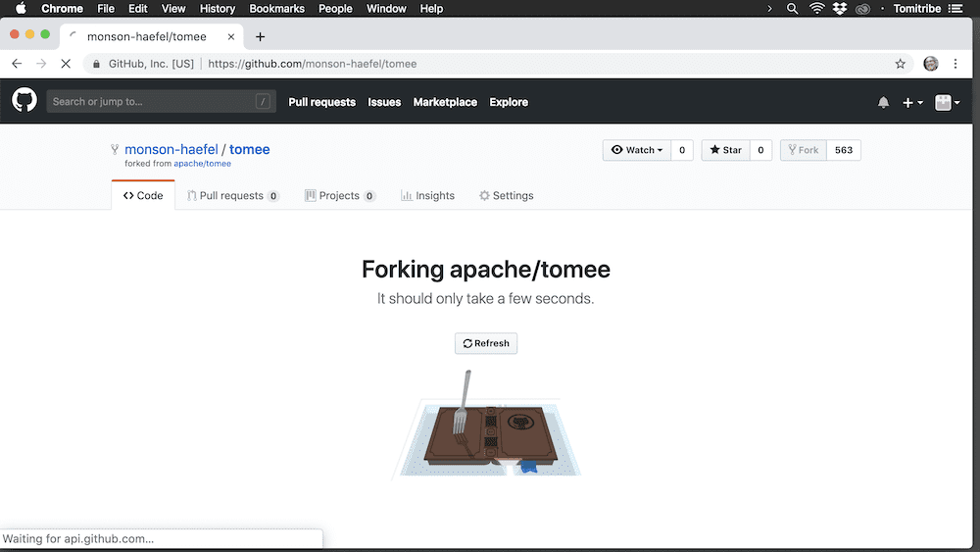Click the Chrome forward arrow
This screenshot has width=980, height=552.
click(x=41, y=64)
